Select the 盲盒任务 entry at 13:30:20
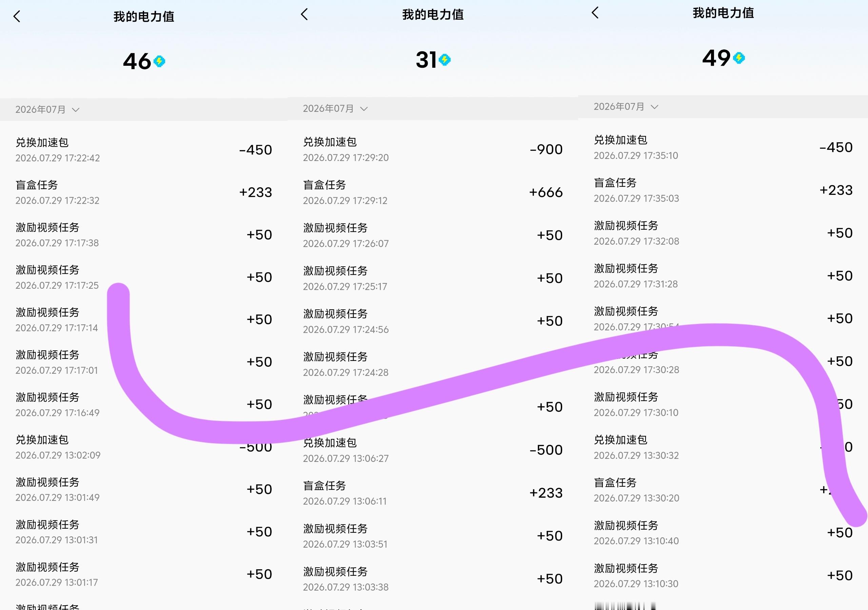This screenshot has width=868, height=610. click(723, 490)
